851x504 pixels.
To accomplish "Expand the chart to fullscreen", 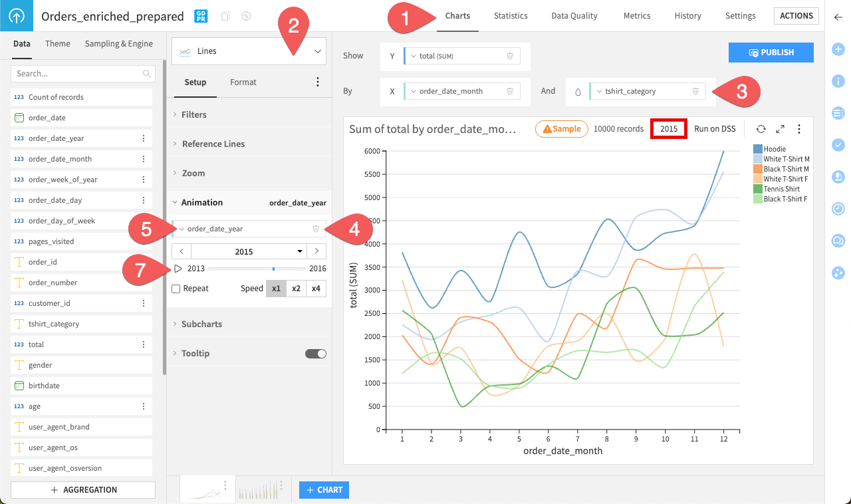I will (x=780, y=128).
